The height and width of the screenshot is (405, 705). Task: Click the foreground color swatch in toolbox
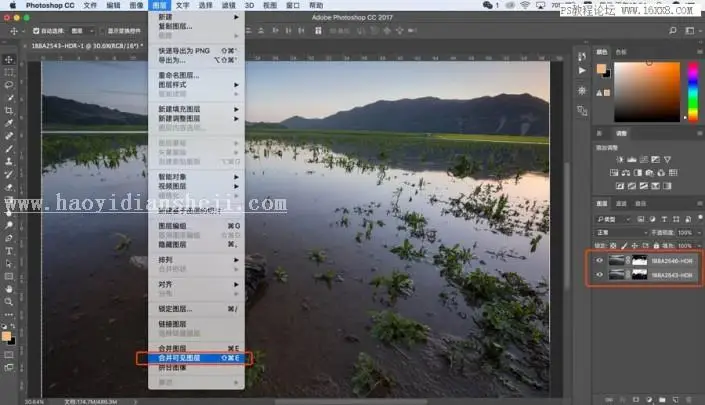pos(6,336)
